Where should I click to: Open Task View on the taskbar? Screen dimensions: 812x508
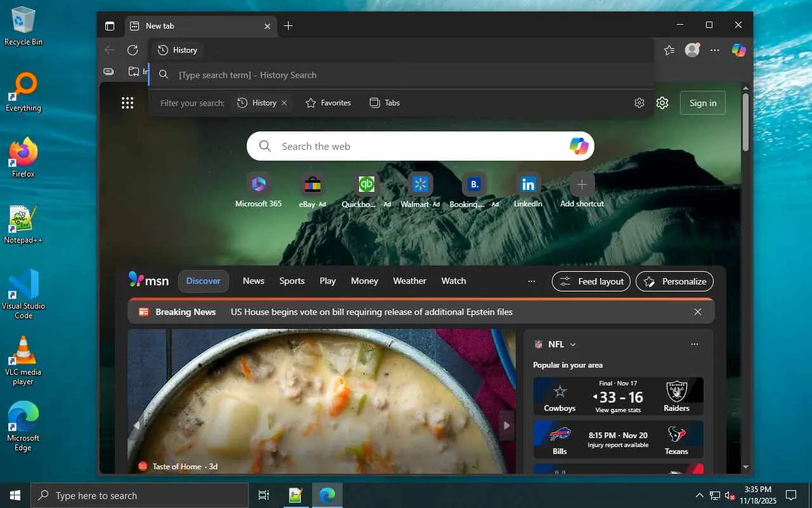[x=264, y=495]
